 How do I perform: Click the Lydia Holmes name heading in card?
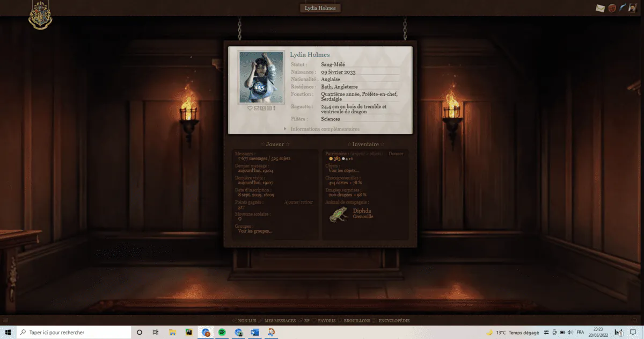310,55
